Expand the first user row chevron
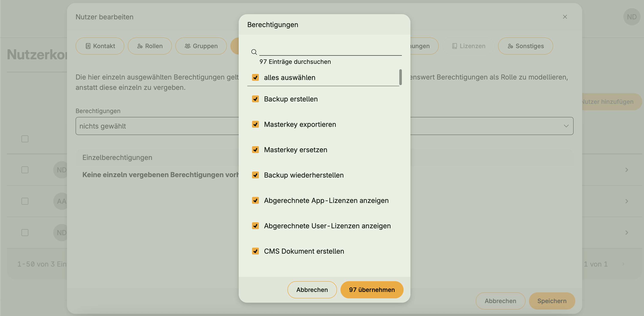 (x=626, y=170)
